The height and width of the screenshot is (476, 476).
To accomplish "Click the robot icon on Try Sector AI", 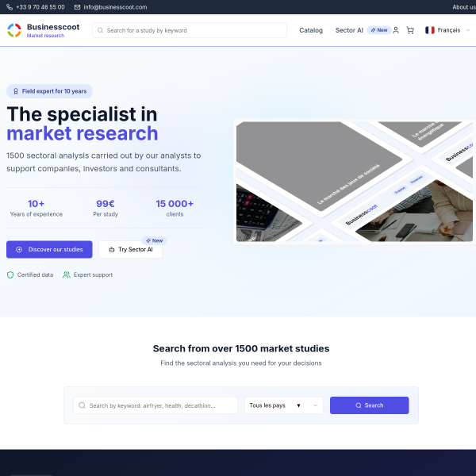I will click(x=112, y=250).
